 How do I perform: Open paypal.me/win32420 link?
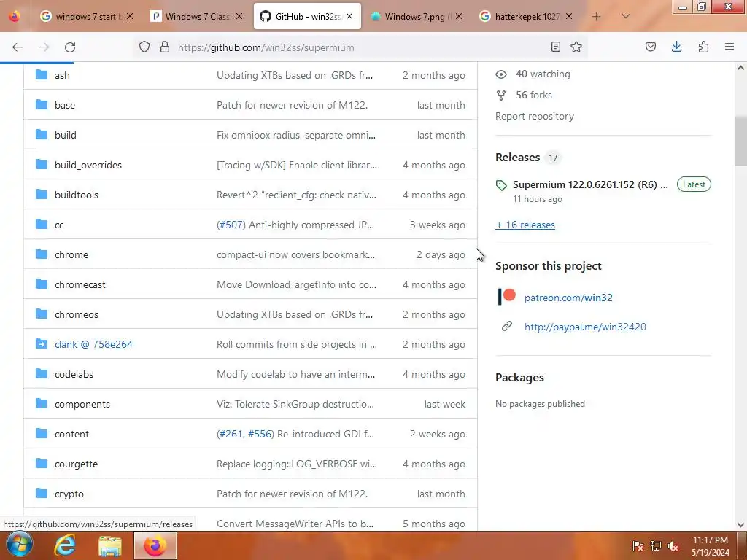[x=585, y=327]
